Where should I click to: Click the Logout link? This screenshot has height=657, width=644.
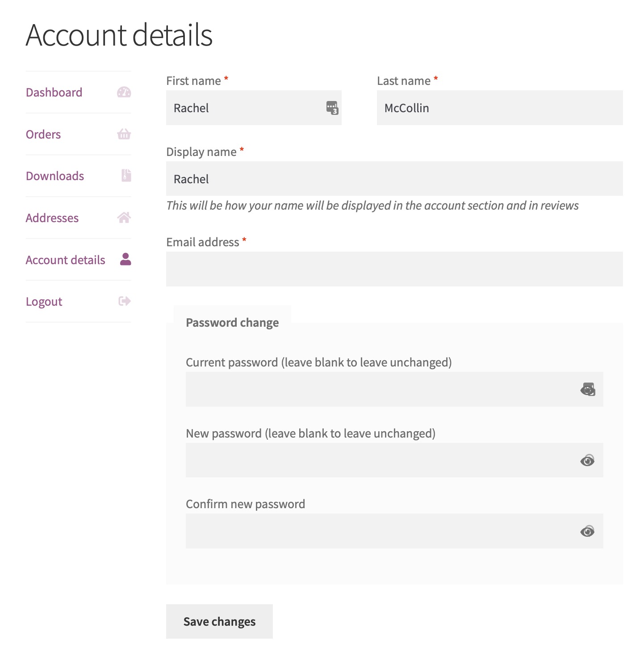click(x=44, y=302)
